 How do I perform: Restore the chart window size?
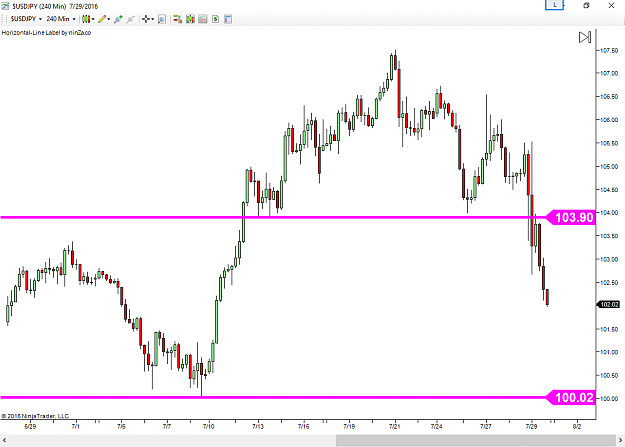[586, 6]
